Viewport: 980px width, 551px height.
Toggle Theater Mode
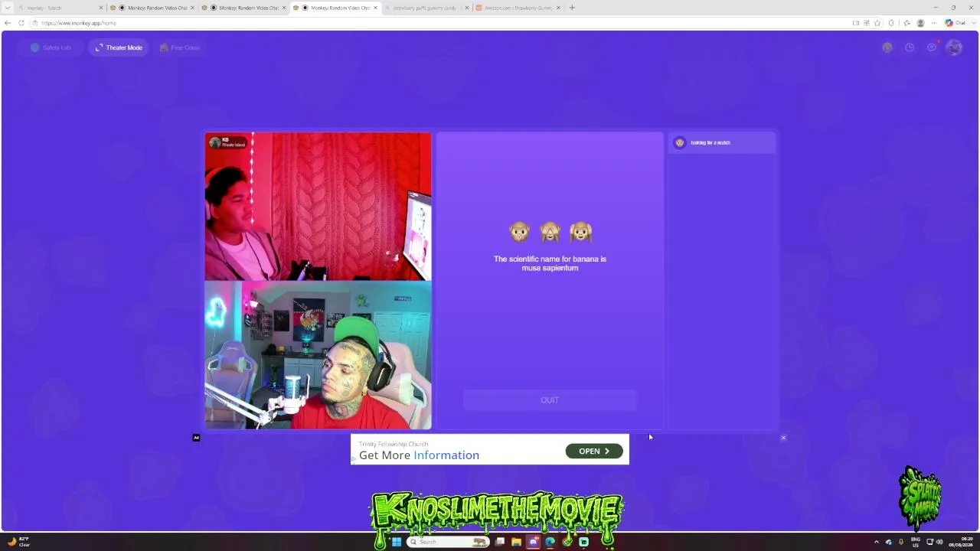click(119, 47)
